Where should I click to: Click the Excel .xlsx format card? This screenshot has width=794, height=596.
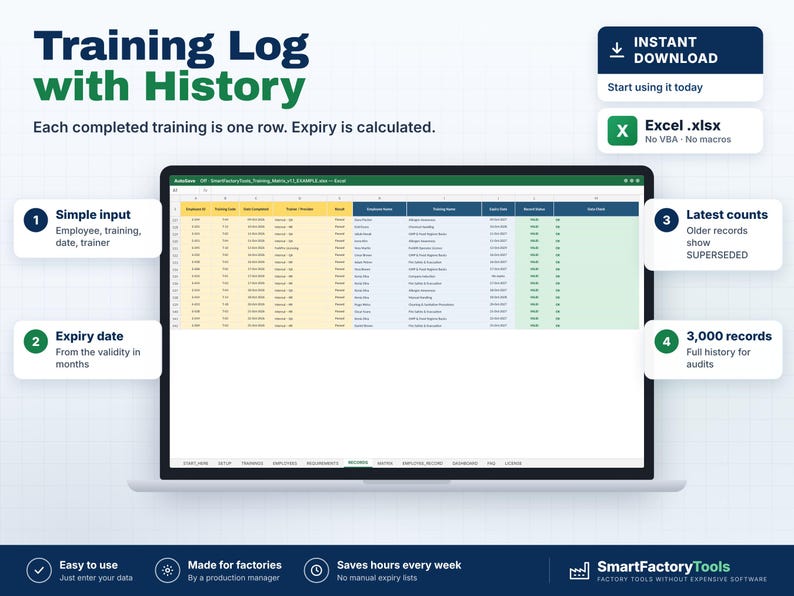[680, 131]
